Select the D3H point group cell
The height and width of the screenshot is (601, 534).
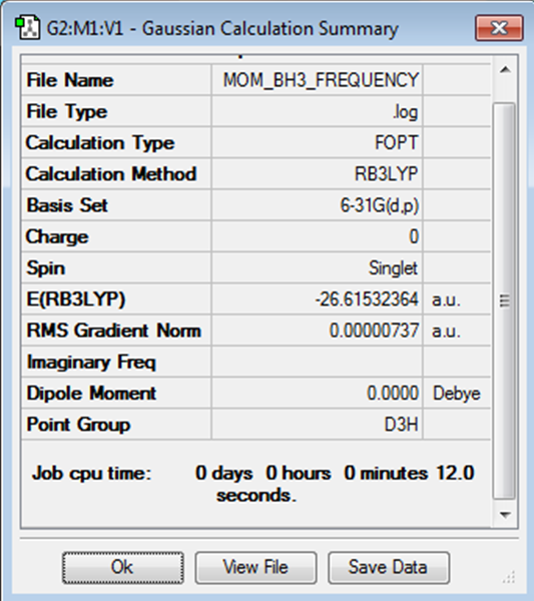(x=317, y=424)
